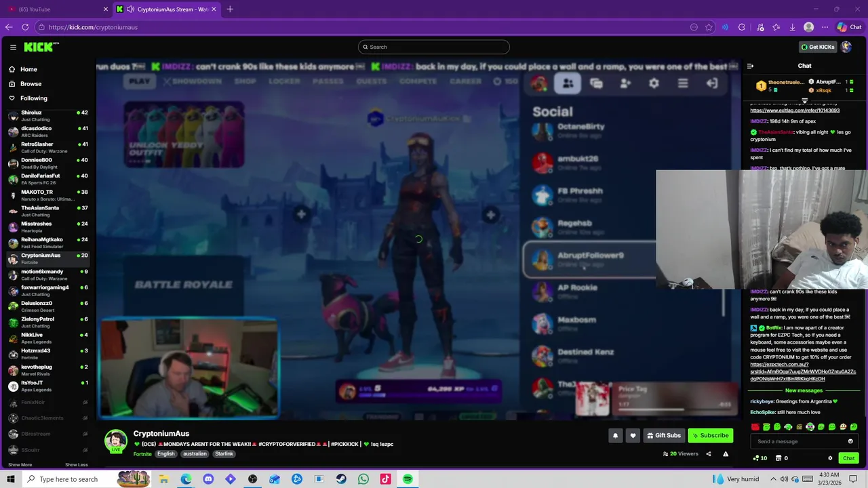Viewport: 868px width, 488px height.
Task: Open Shirolluz channel in following list
Action: point(47,116)
